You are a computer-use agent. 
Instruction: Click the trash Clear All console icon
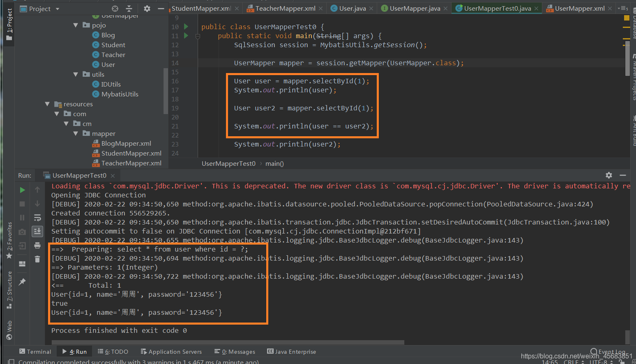37,259
